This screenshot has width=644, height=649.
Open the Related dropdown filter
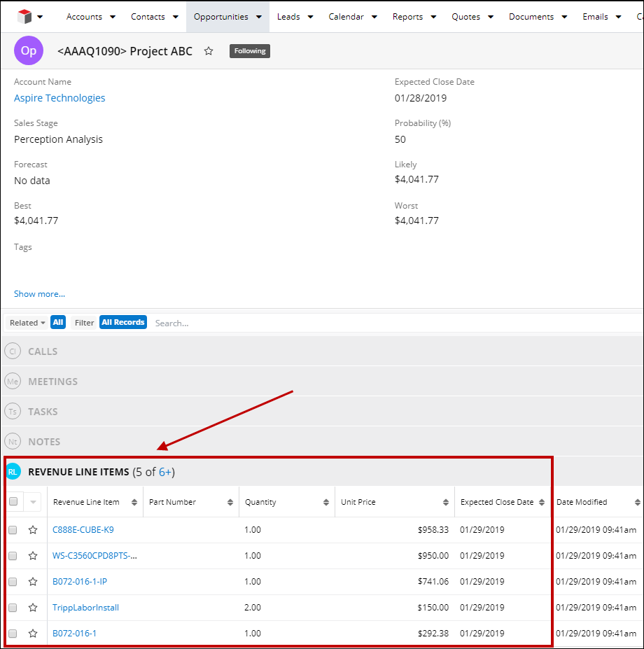[x=27, y=323]
